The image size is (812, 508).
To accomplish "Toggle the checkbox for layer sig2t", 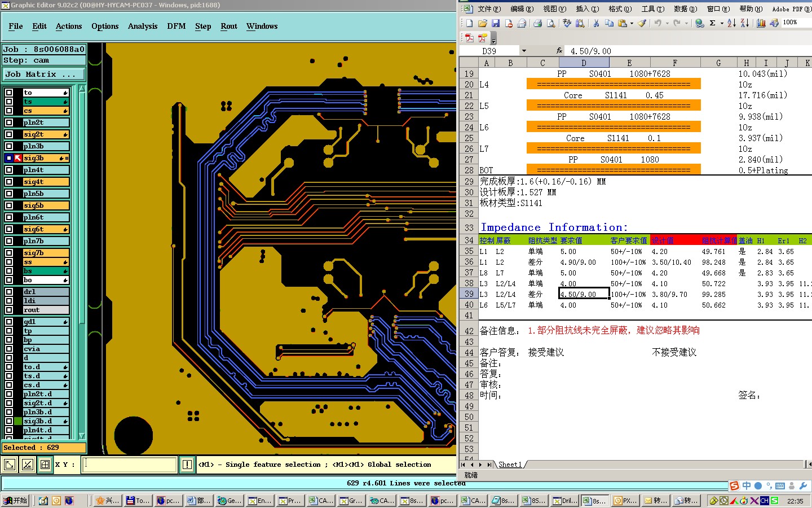I will [9, 134].
